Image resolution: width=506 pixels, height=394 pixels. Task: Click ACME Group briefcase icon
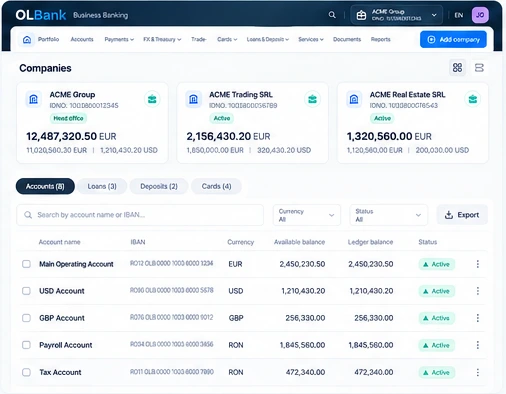tap(152, 99)
